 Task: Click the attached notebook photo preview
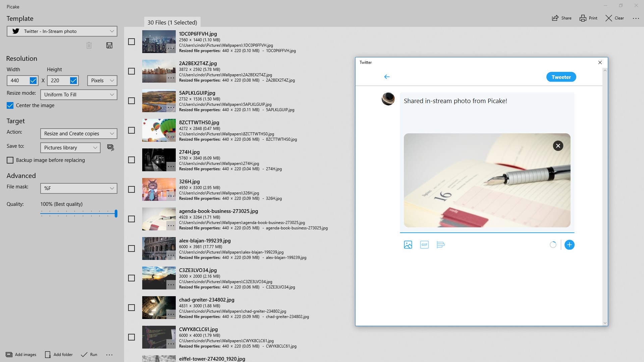pos(487,180)
